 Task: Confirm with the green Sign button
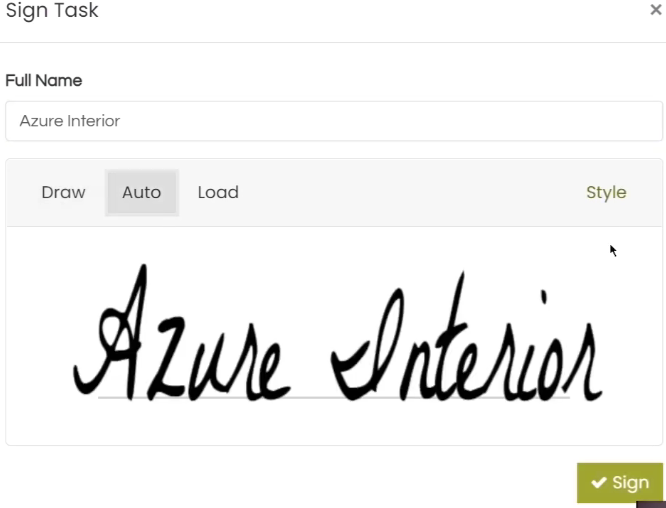coord(620,483)
